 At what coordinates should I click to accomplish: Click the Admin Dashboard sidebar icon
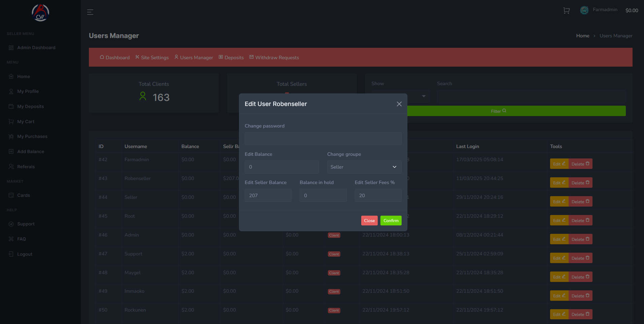(11, 48)
